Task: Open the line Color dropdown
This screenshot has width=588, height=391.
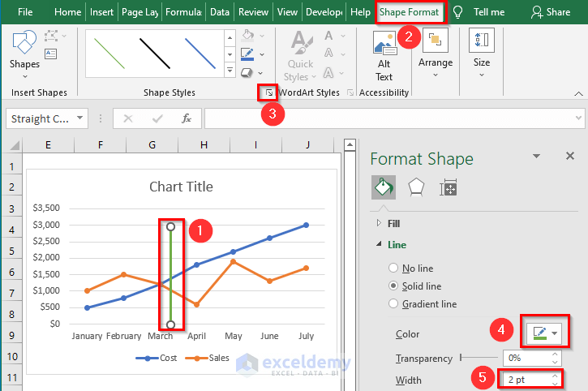Action: pyautogui.click(x=543, y=333)
